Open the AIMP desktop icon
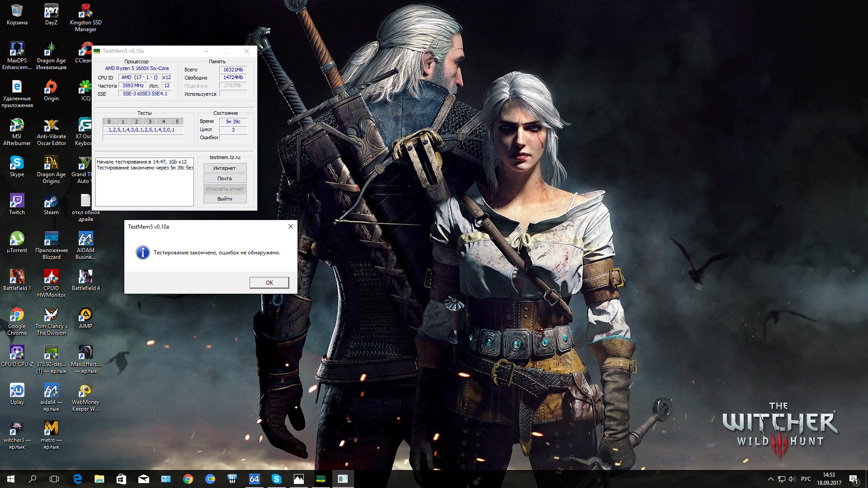The height and width of the screenshot is (488, 868). click(x=85, y=318)
